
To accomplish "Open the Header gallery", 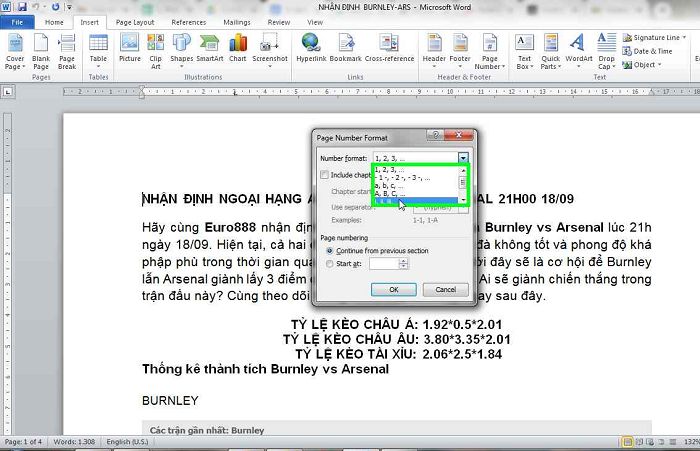I will point(434,52).
